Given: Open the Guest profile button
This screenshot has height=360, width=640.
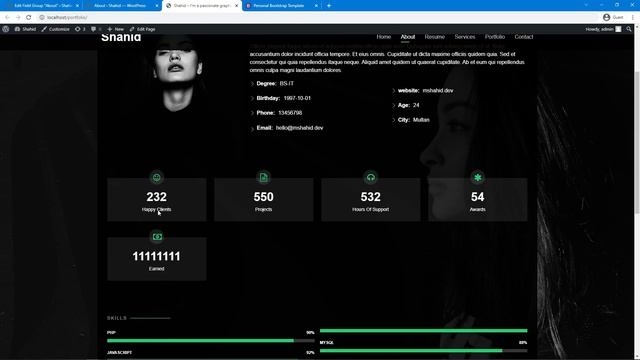Looking at the screenshot, I should pos(613,17).
